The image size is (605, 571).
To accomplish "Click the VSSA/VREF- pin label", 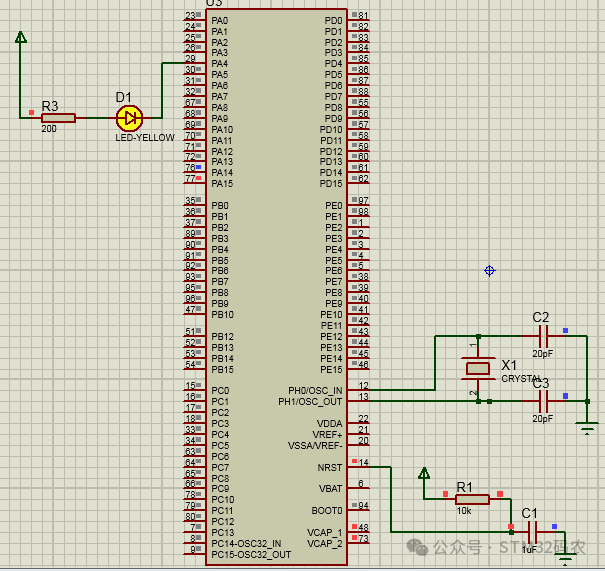I will pyautogui.click(x=315, y=446).
